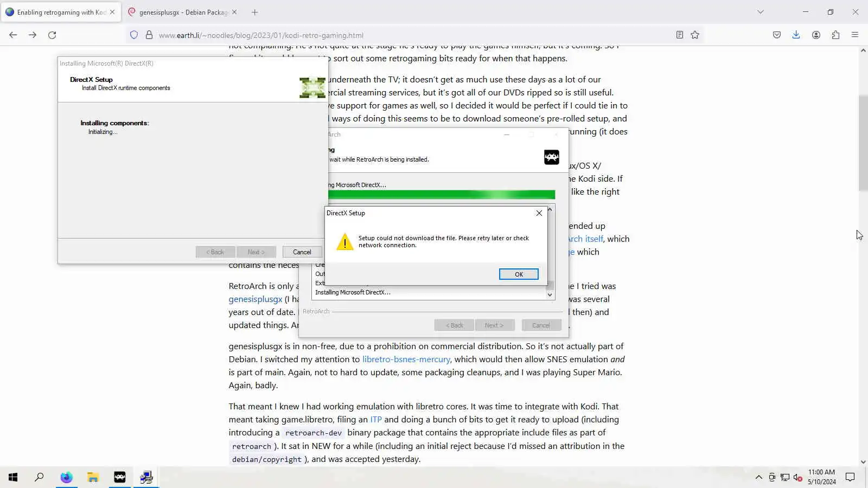
Task: Click the RetroArch logo in the installer header
Action: click(x=551, y=157)
